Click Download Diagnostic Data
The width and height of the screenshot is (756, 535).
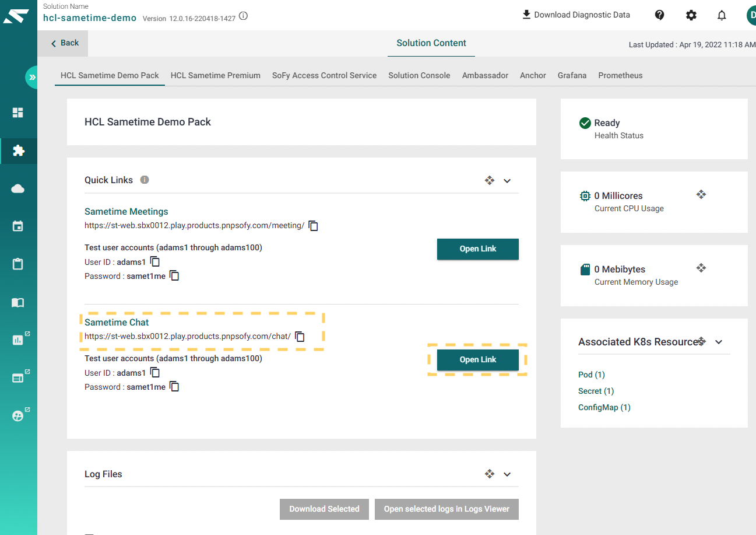pyautogui.click(x=576, y=15)
